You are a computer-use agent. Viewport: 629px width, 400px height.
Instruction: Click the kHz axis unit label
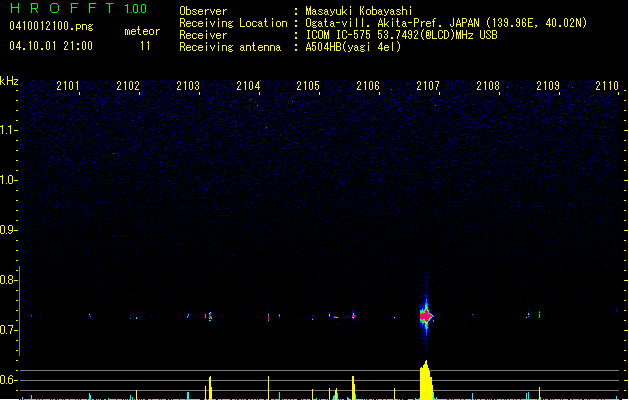pyautogui.click(x=9, y=80)
